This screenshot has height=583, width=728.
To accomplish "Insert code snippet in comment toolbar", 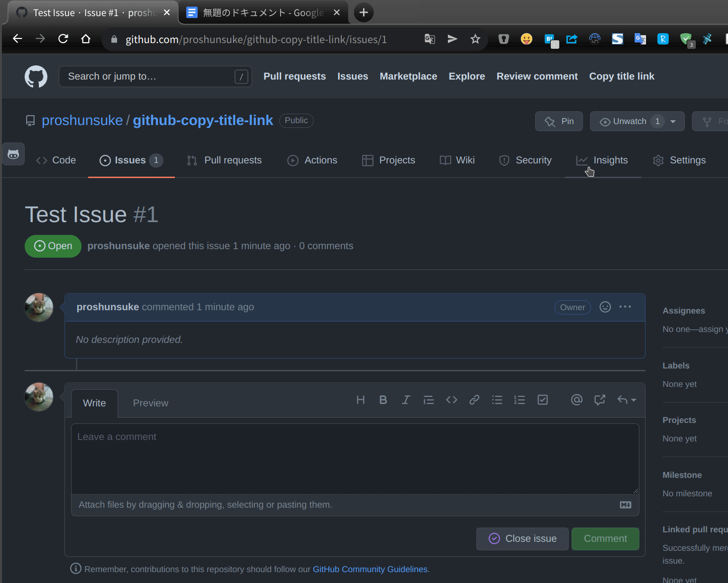I will pyautogui.click(x=452, y=400).
